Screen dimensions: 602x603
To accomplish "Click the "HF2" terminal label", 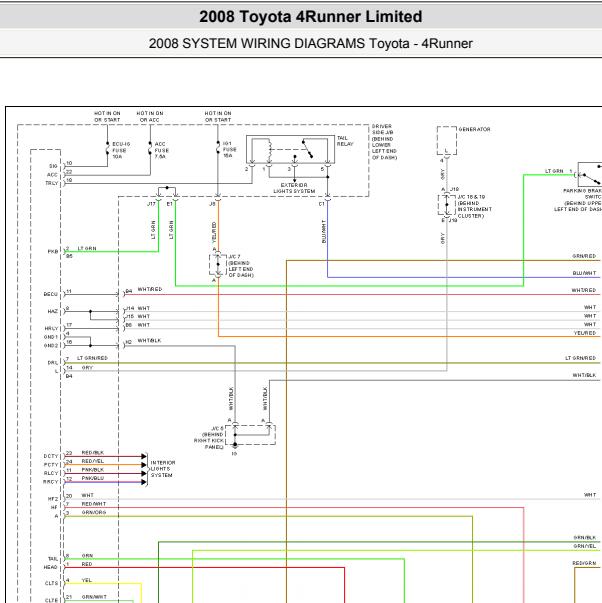I will coord(53,499).
